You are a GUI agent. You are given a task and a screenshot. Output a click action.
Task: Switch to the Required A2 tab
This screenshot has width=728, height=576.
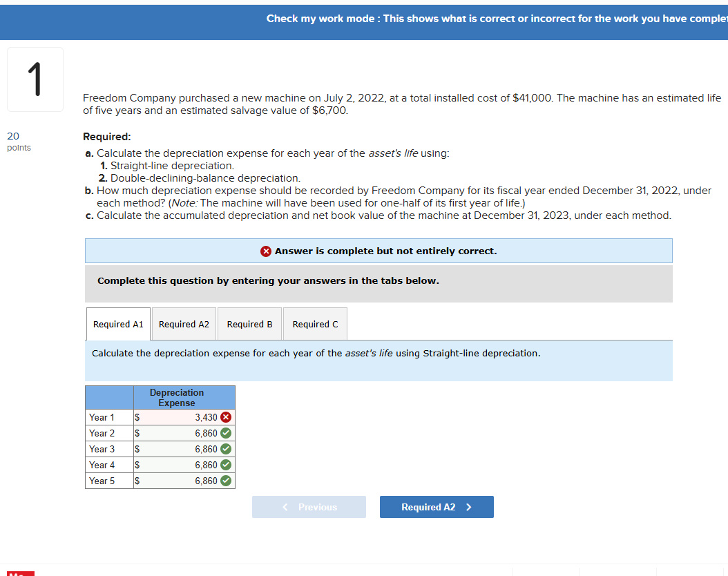pos(183,323)
